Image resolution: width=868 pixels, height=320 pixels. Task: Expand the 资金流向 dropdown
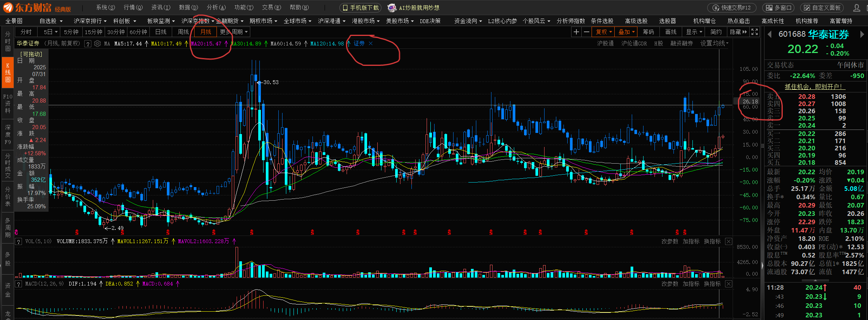coord(468,21)
